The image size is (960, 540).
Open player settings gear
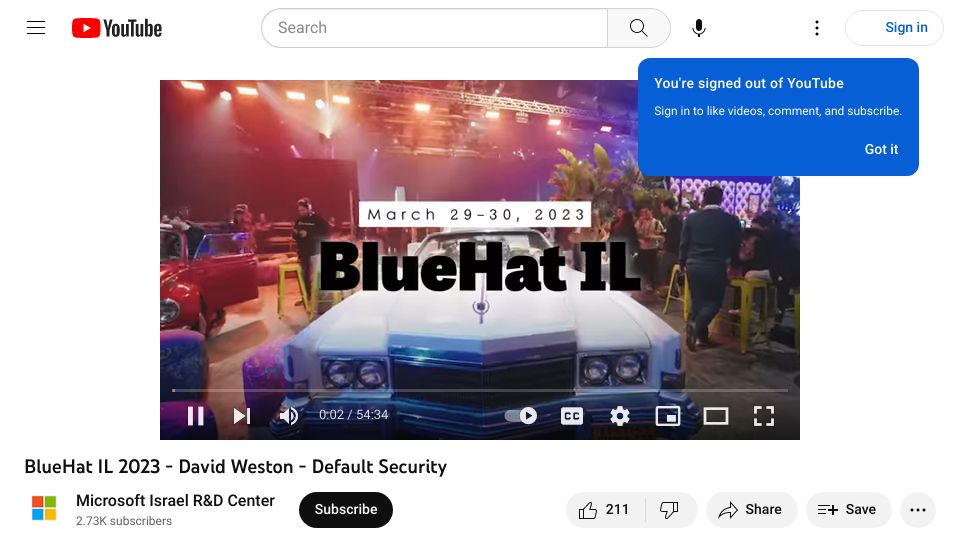[x=620, y=416]
